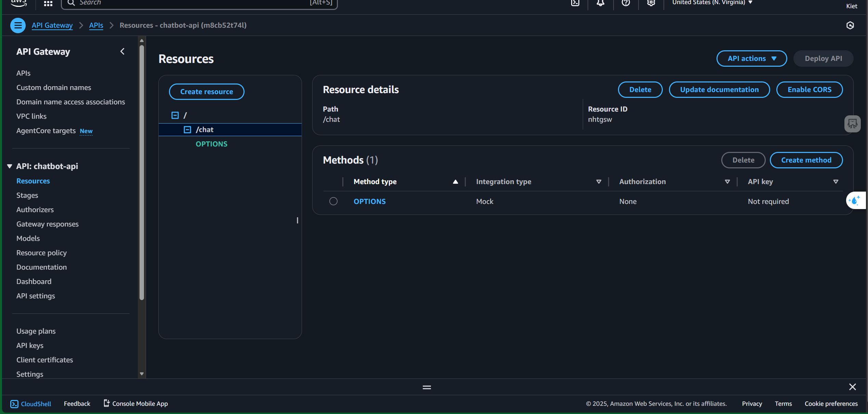Collapse the root / resource tree node

pos(175,115)
